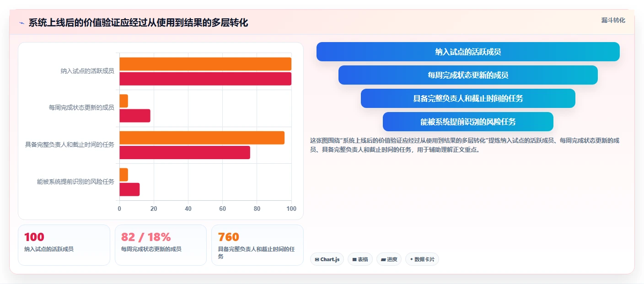Click the x-axis tick label 100
Screen dimensions: 644x284
click(x=291, y=209)
